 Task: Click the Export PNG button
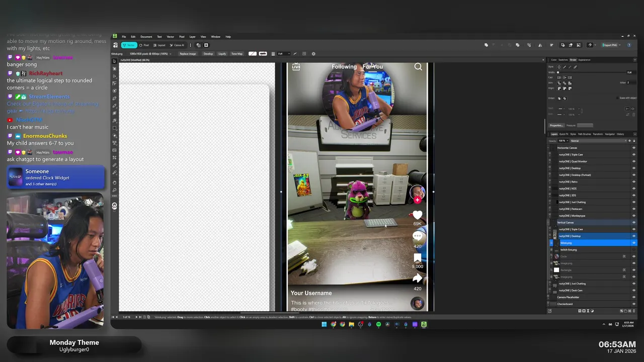pyautogui.click(x=610, y=45)
